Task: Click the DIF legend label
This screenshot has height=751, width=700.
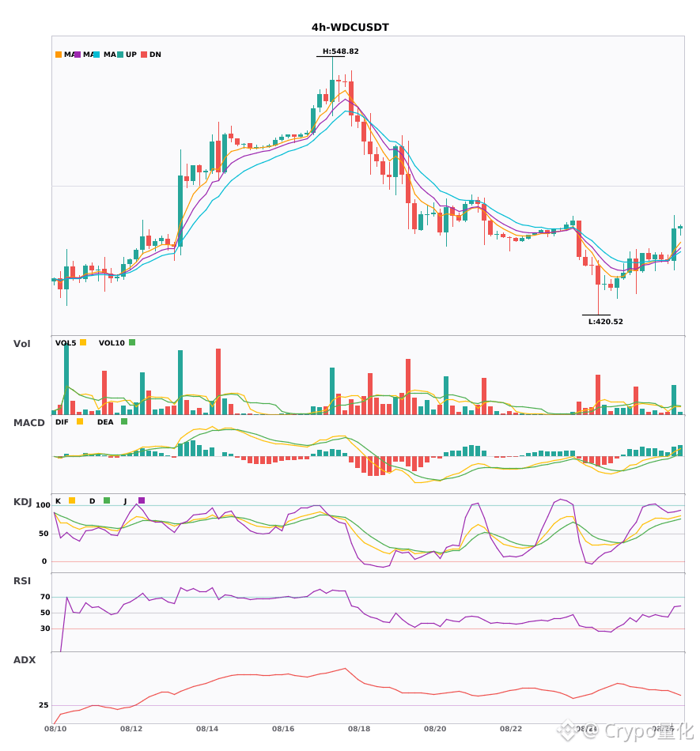Action: click(62, 422)
